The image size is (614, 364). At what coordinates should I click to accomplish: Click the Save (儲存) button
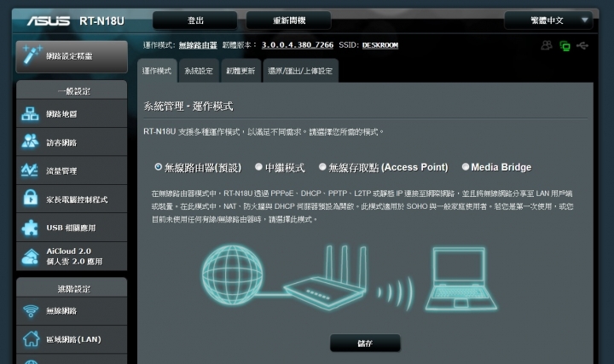click(x=365, y=344)
